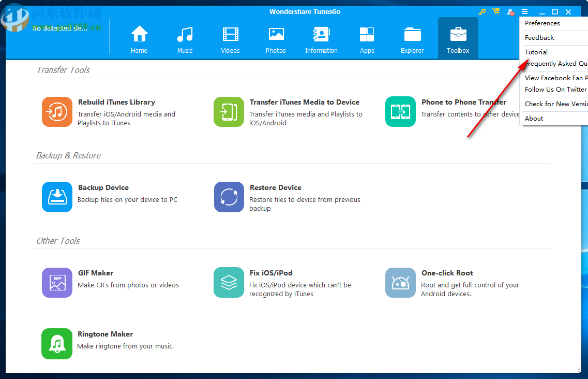The width and height of the screenshot is (588, 379).
Task: Select Preferences from the menu
Action: [542, 23]
